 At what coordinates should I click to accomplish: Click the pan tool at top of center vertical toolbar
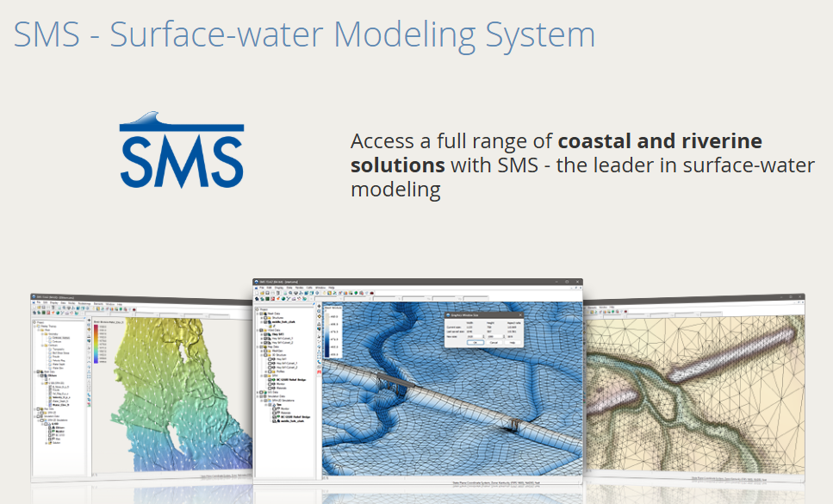pyautogui.click(x=319, y=308)
